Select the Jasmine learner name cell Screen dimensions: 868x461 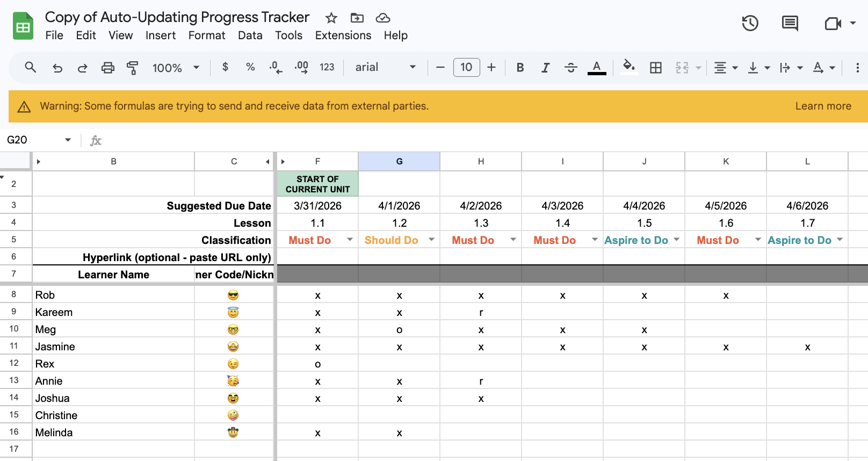(x=113, y=347)
